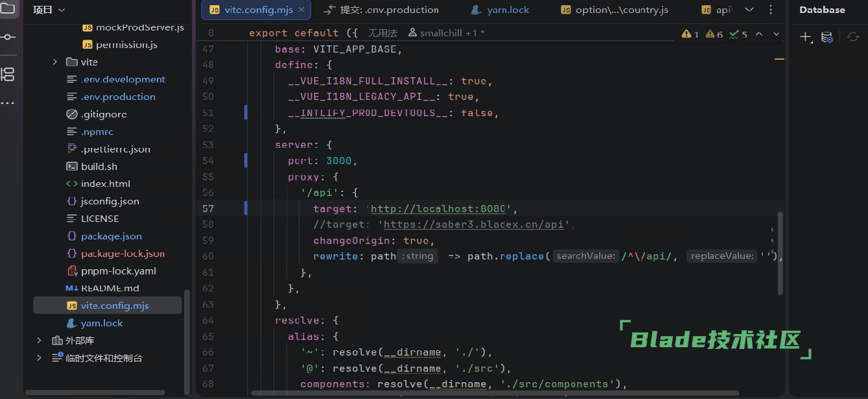Expand the 外部库 node
This screenshot has width=868, height=399.
click(x=39, y=341)
